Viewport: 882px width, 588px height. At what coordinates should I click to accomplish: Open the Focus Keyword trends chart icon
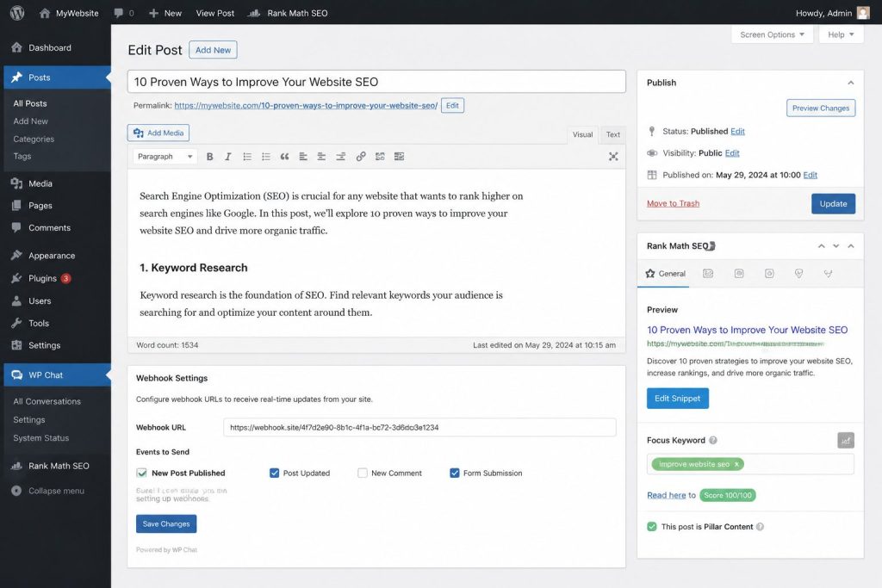[x=846, y=440]
